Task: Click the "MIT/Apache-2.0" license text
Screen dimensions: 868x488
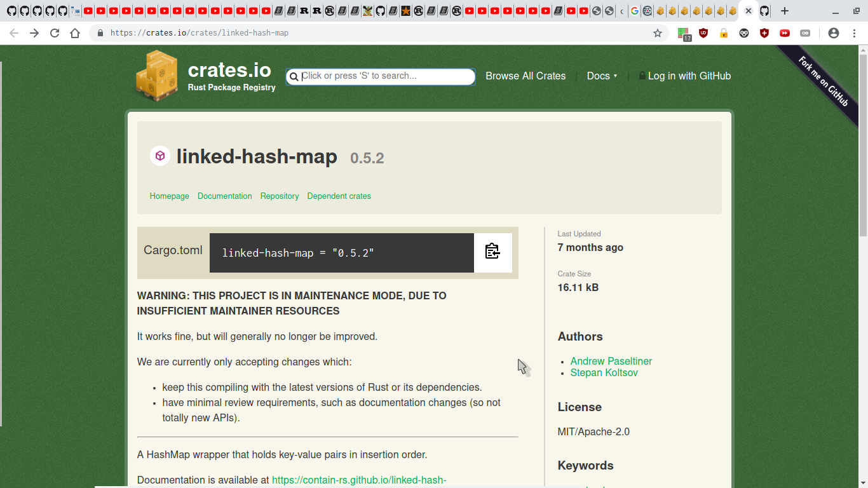Action: 593,431
